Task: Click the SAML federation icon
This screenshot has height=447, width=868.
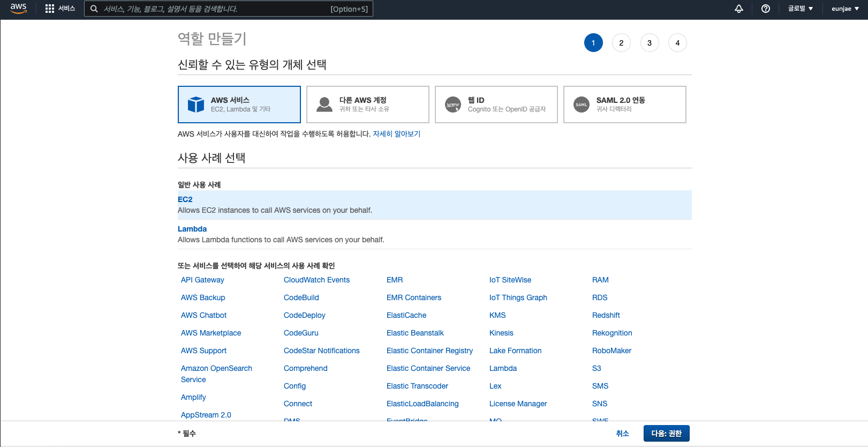Action: tap(582, 105)
